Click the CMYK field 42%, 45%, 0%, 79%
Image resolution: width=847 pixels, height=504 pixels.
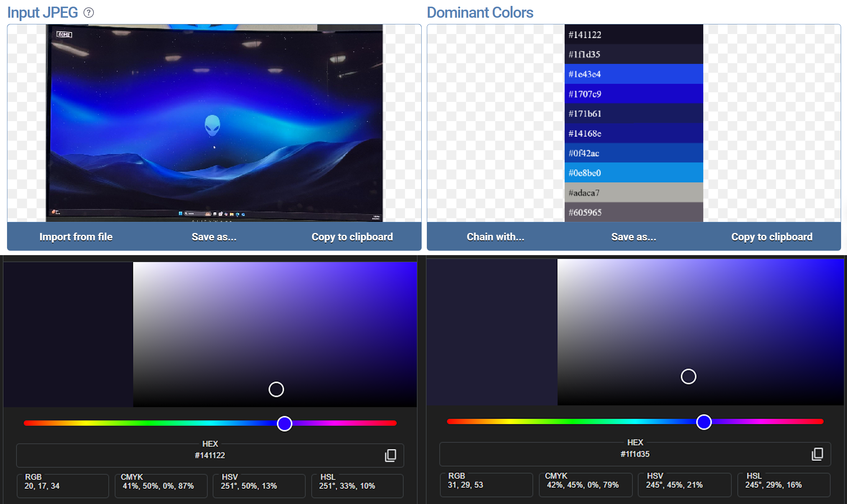[x=585, y=484]
